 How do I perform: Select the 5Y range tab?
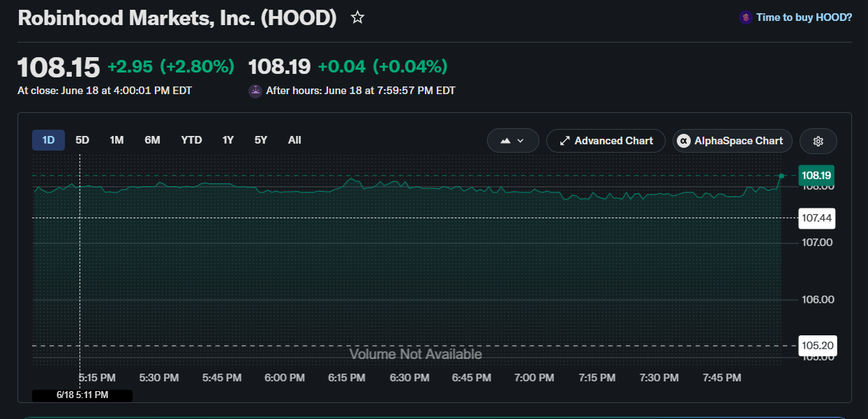261,140
